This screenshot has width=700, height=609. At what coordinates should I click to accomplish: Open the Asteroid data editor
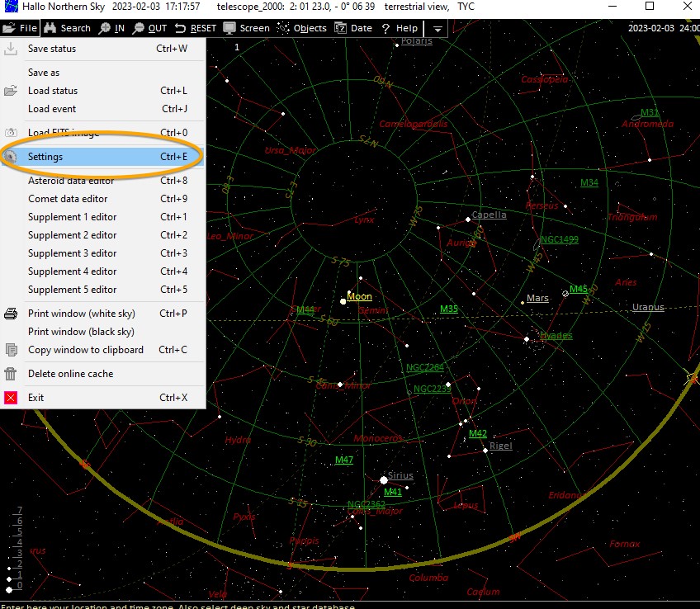point(102,181)
